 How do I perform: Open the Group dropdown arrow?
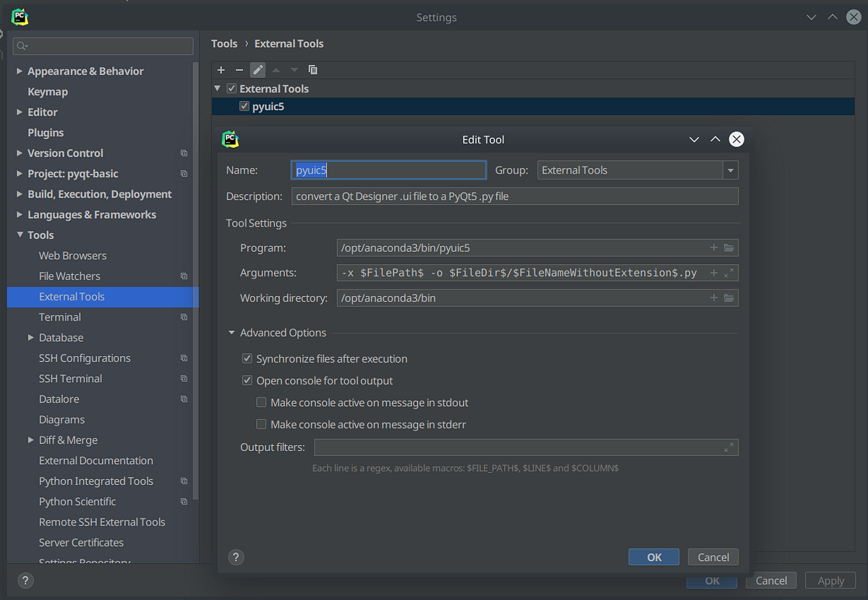pyautogui.click(x=731, y=170)
